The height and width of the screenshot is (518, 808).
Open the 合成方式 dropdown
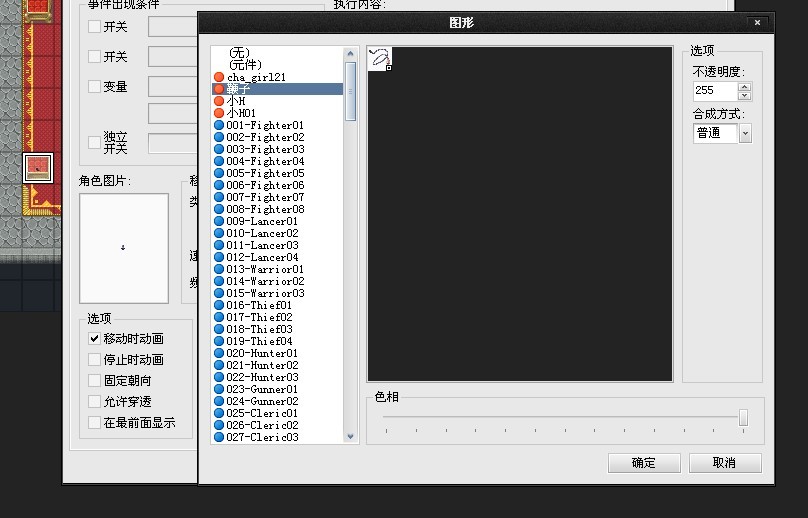tap(745, 133)
